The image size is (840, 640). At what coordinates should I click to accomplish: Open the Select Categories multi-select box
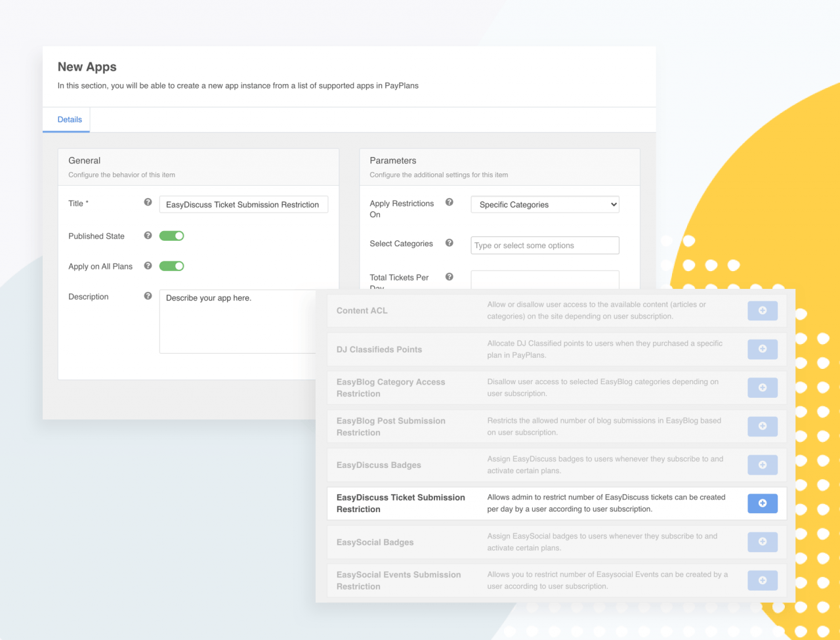click(545, 245)
